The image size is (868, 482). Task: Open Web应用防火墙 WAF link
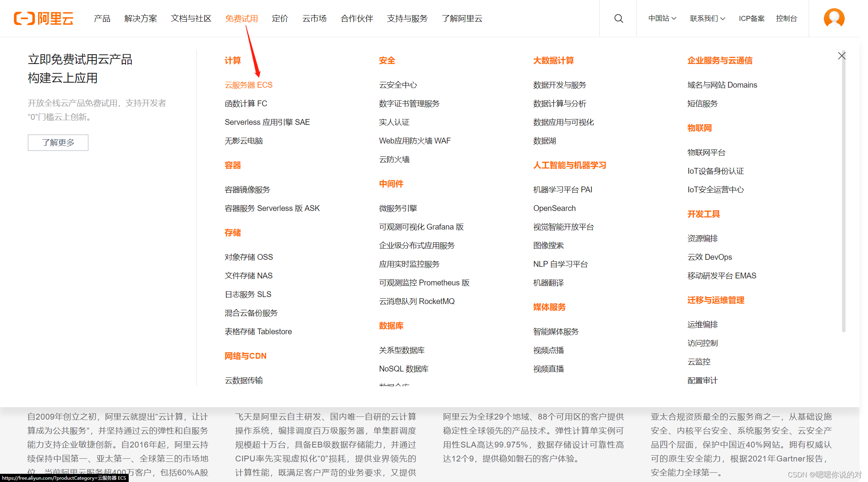coord(415,141)
